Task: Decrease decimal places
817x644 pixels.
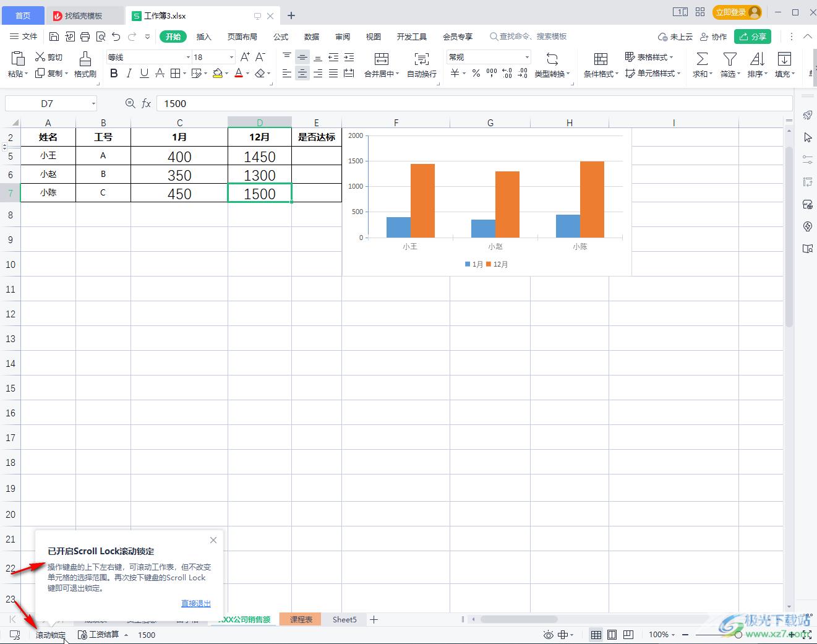Action: coord(523,74)
